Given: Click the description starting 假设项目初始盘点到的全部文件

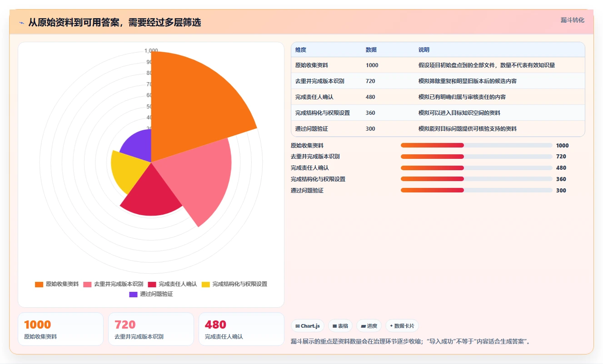Looking at the screenshot, I should [487, 65].
